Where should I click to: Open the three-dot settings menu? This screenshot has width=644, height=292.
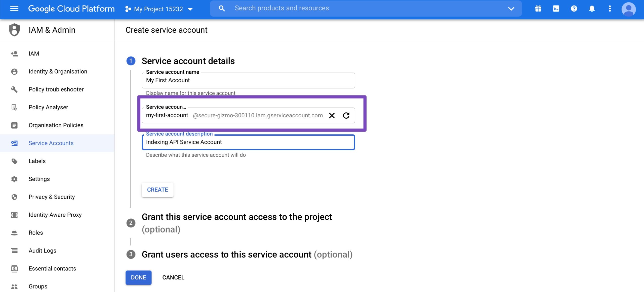tap(610, 9)
